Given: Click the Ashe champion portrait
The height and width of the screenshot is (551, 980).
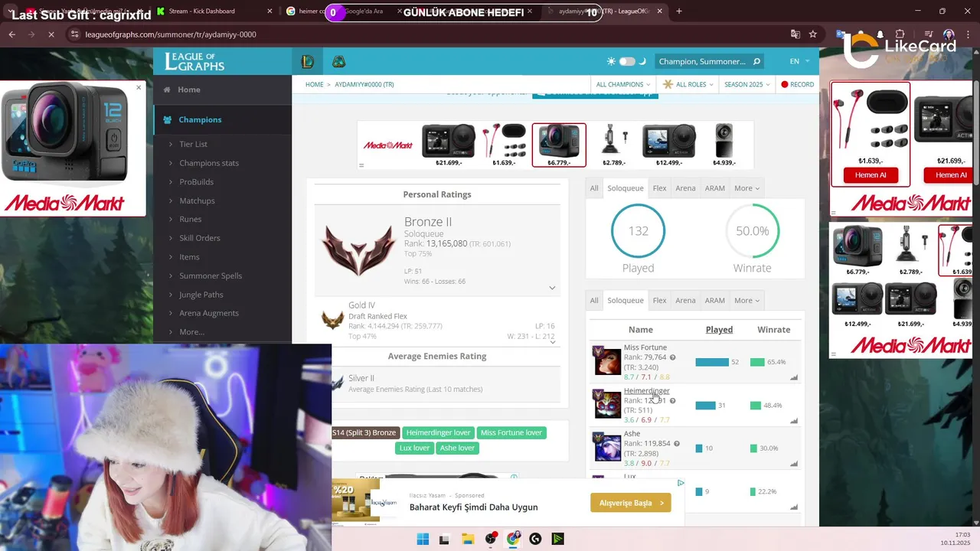Looking at the screenshot, I should point(608,447).
